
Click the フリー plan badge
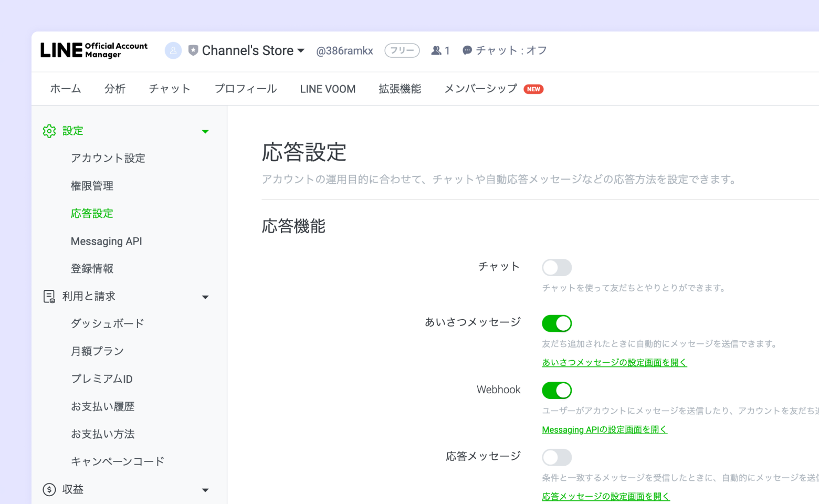[402, 50]
